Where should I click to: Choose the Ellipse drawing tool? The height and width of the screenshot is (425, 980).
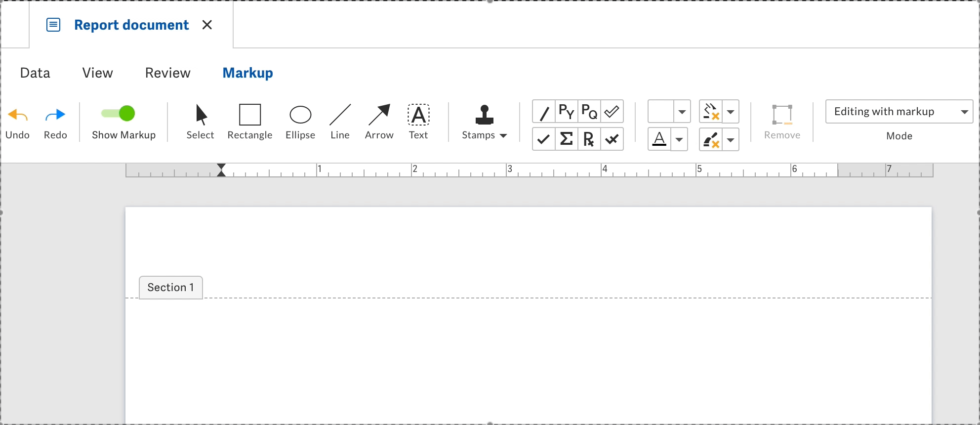click(300, 122)
